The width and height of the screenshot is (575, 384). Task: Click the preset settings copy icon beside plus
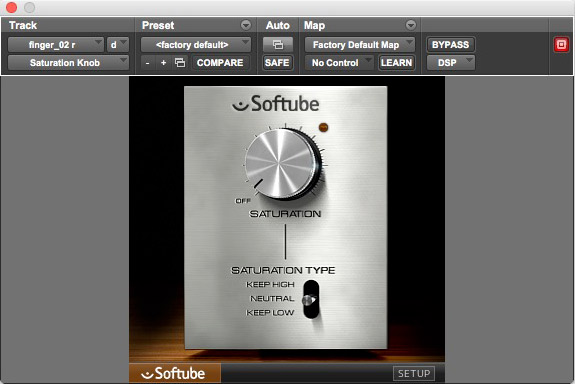[180, 63]
